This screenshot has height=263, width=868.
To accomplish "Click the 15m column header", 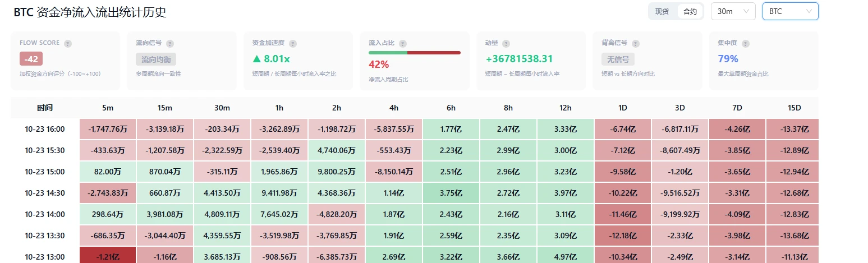I will coord(166,108).
